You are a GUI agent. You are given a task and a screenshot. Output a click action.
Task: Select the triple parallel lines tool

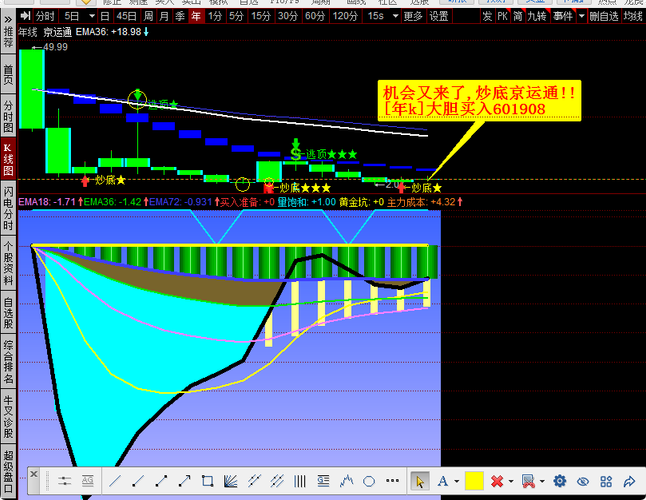(x=277, y=481)
